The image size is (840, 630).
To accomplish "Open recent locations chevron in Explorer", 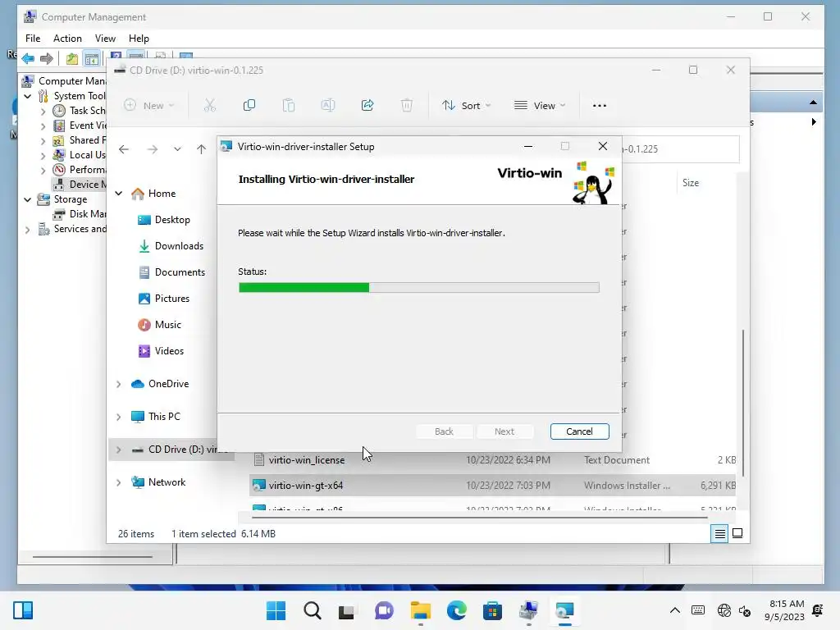I will [177, 149].
